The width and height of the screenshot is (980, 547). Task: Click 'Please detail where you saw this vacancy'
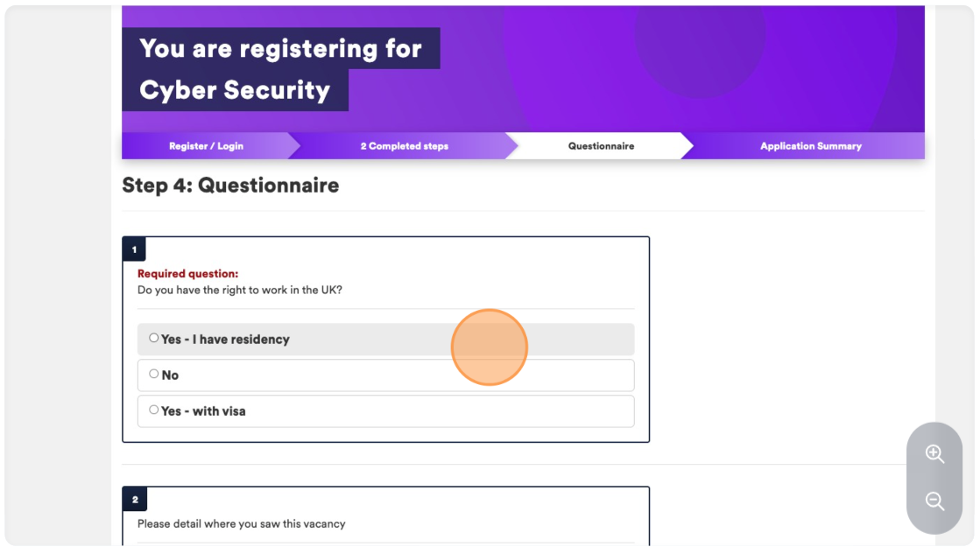241,524
